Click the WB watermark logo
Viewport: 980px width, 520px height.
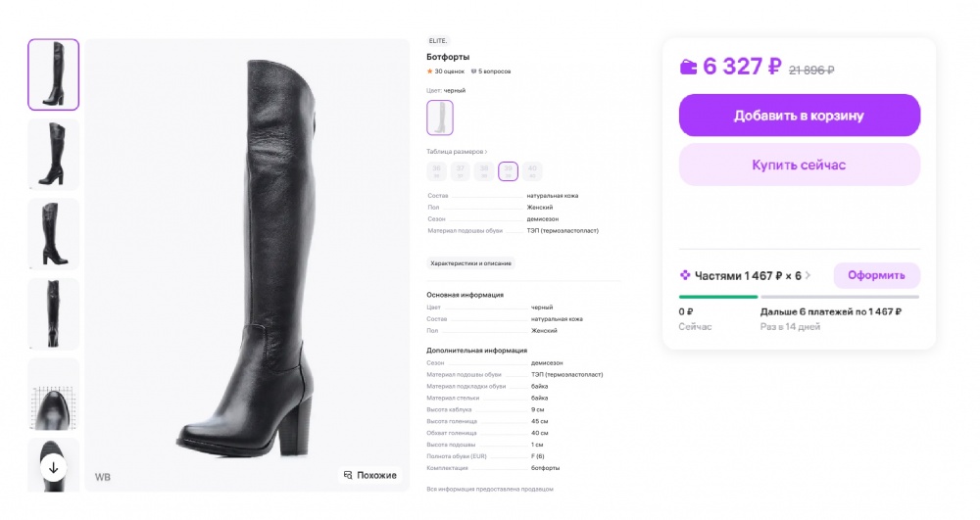(102, 477)
